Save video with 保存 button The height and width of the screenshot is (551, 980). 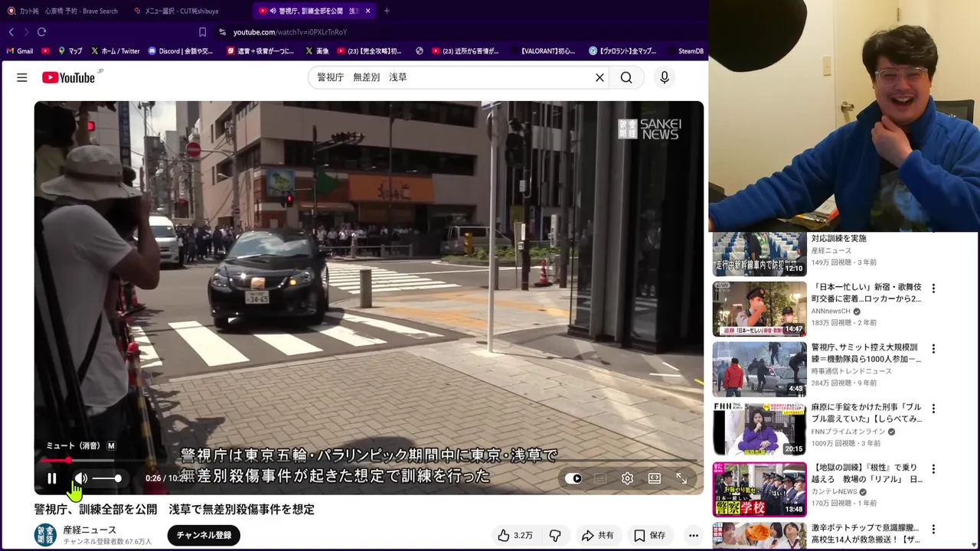[x=649, y=536]
